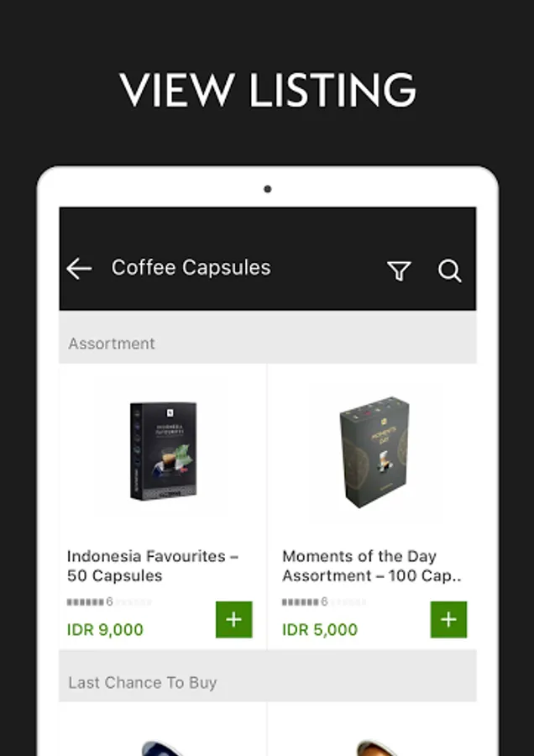Click the tablet front camera dot

point(268,189)
